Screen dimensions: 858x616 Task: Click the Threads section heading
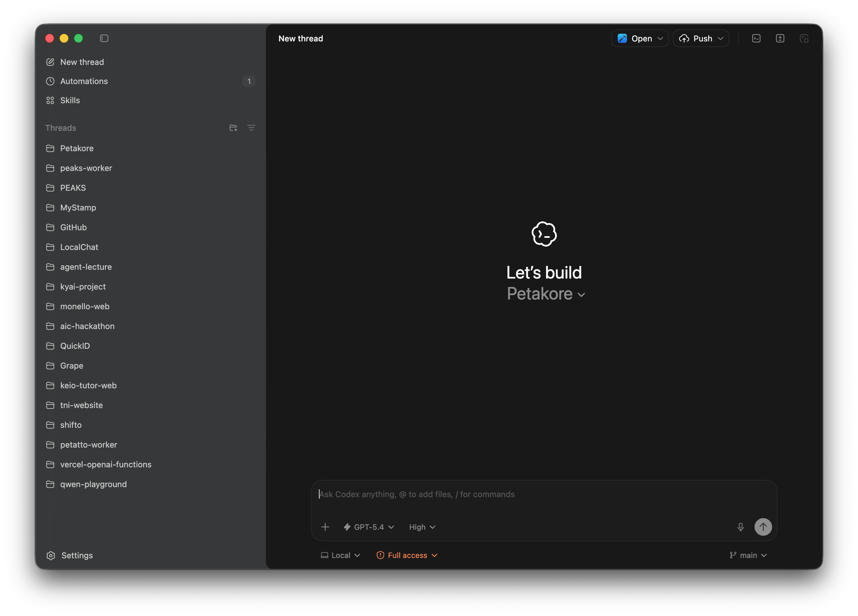tap(61, 128)
